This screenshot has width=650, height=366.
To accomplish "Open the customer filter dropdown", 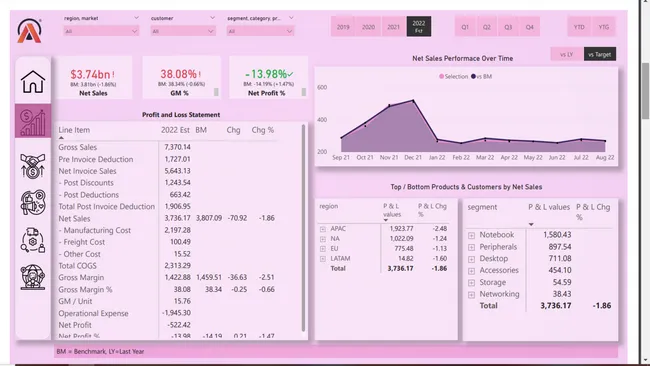I will pos(183,31).
